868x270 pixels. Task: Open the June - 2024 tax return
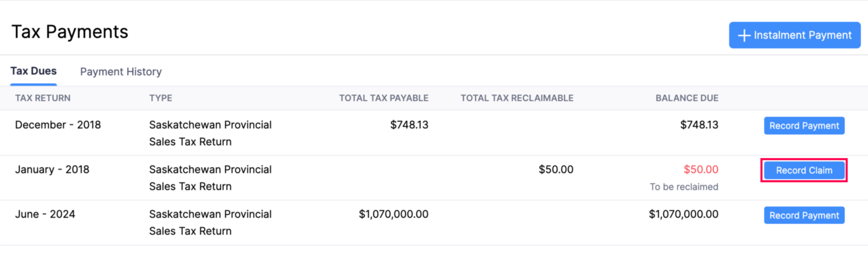pos(45,214)
